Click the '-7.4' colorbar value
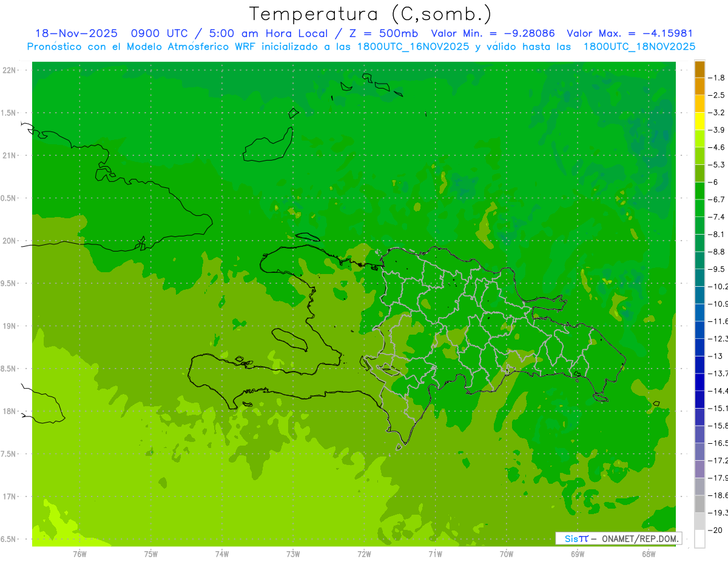This screenshot has height=562, width=728. click(717, 216)
